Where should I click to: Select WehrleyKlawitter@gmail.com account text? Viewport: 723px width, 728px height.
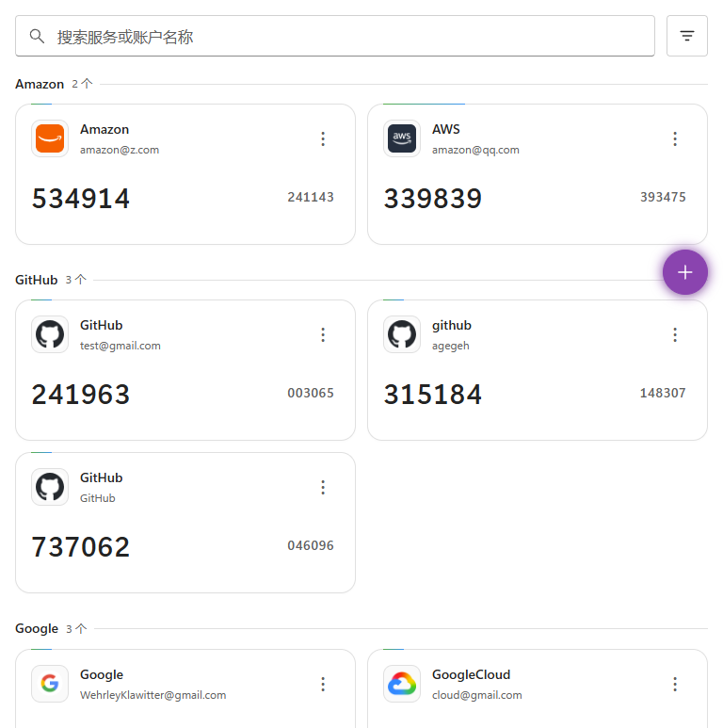153,695
